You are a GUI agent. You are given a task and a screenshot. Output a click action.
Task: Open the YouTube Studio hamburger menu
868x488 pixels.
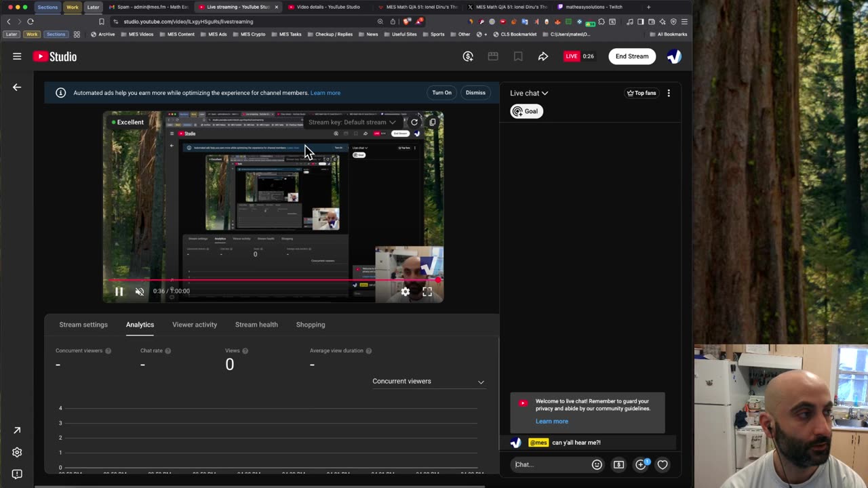click(17, 56)
